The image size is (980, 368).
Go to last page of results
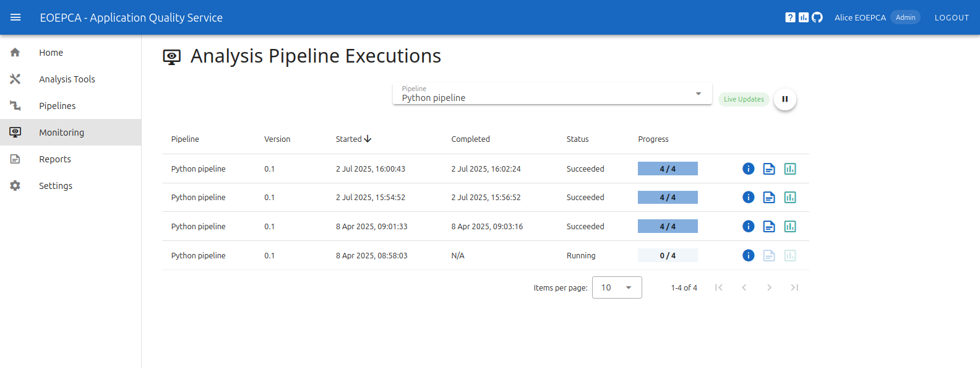click(x=794, y=287)
